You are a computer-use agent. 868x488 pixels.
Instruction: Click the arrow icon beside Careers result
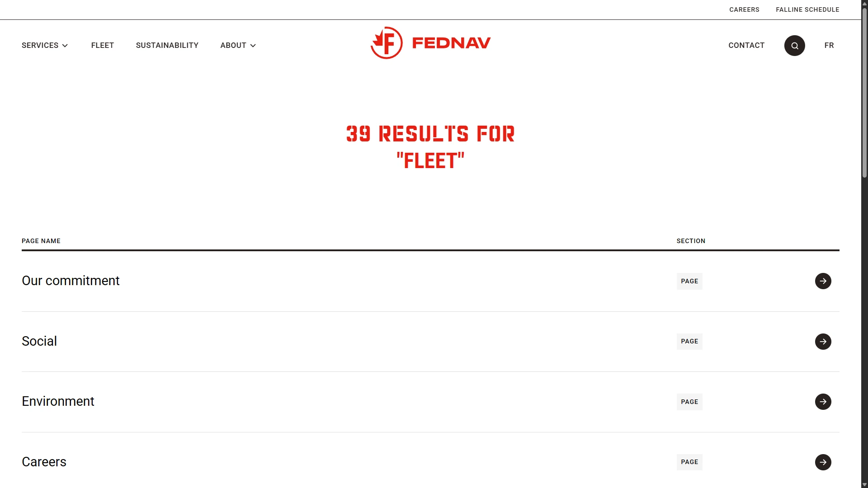coord(822,462)
